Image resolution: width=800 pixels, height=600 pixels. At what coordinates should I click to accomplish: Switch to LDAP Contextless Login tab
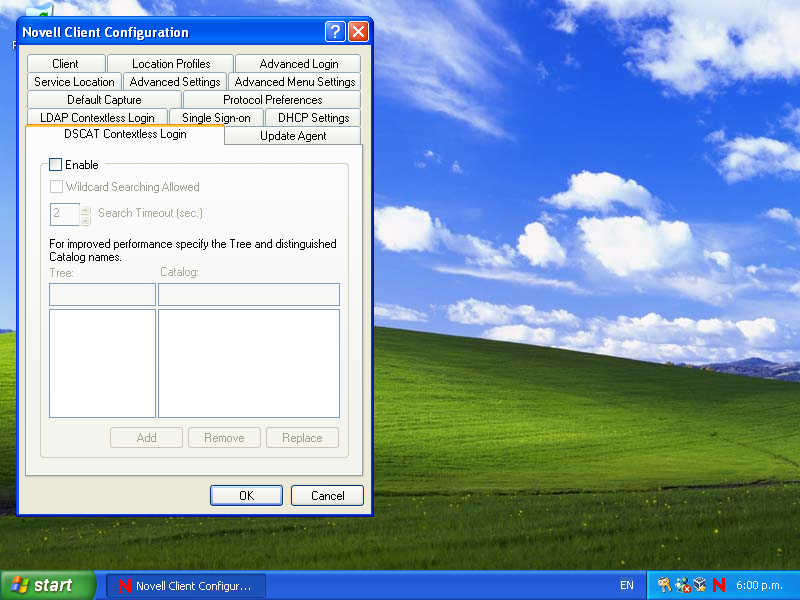click(x=97, y=117)
